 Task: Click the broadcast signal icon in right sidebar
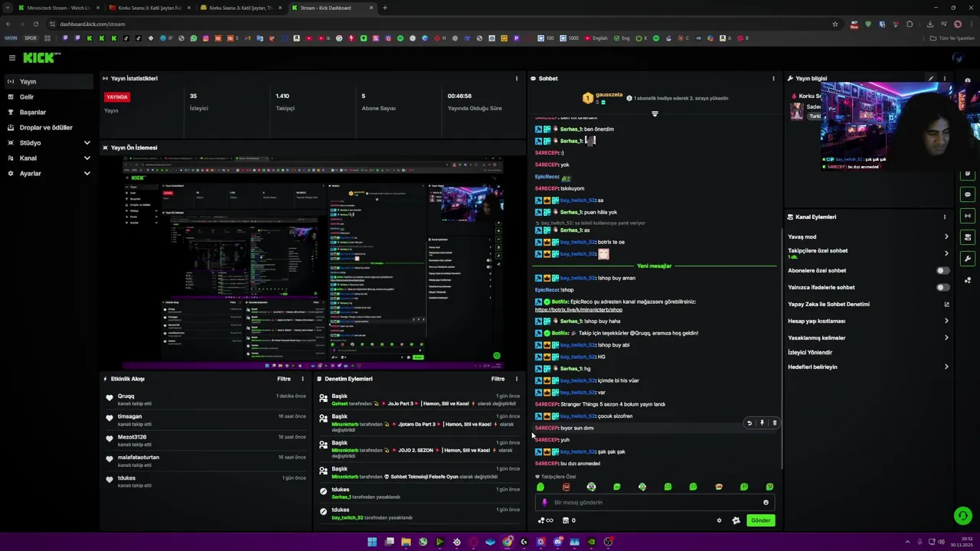coord(969,216)
